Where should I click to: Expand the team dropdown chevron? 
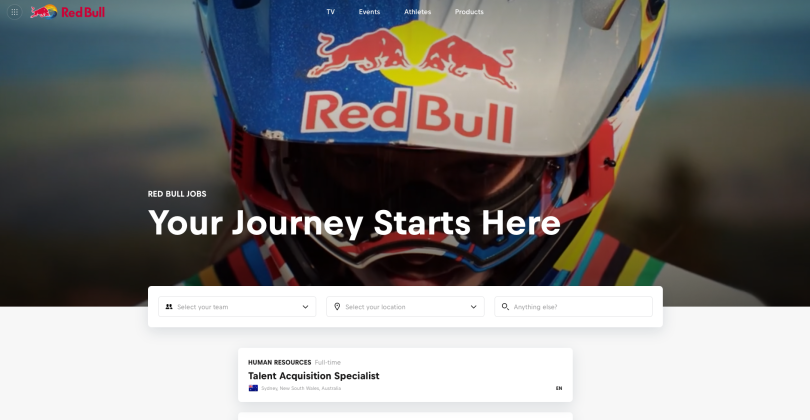pyautogui.click(x=305, y=307)
